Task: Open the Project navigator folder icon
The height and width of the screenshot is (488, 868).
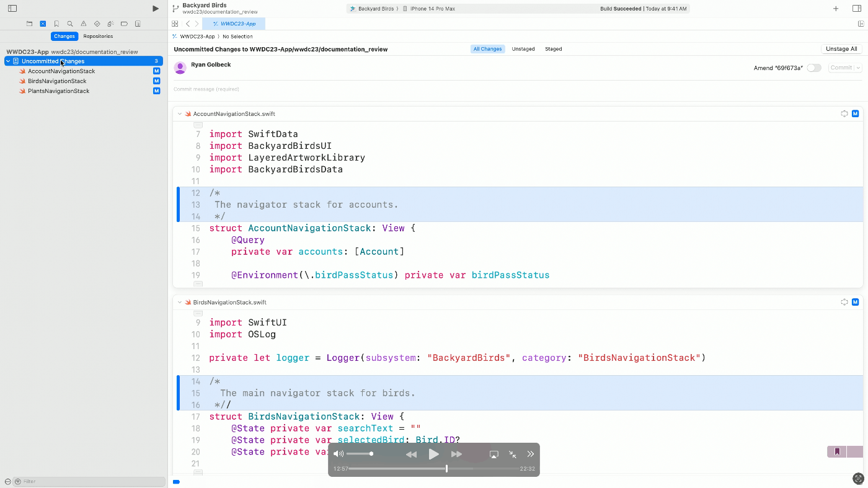Action: point(29,24)
